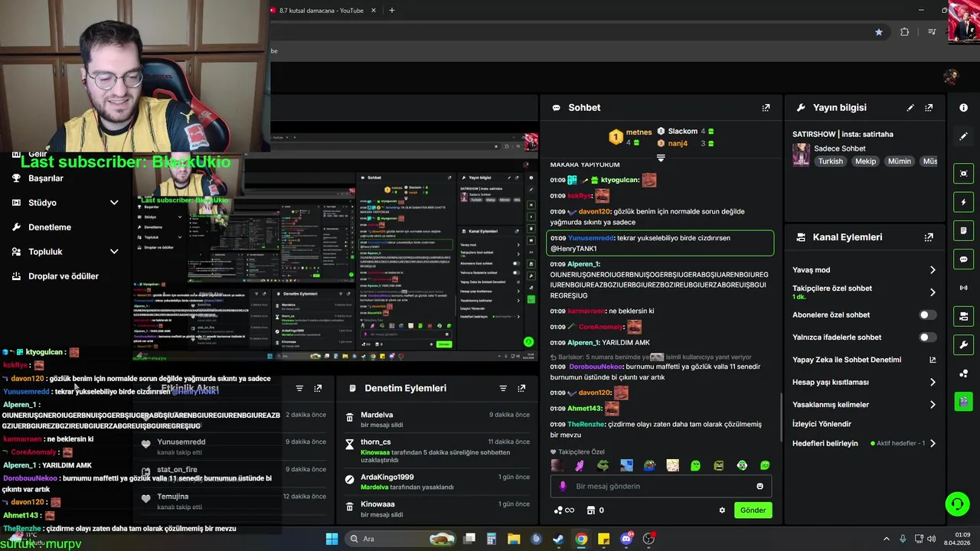Click the Mümin tag chip

(x=899, y=161)
